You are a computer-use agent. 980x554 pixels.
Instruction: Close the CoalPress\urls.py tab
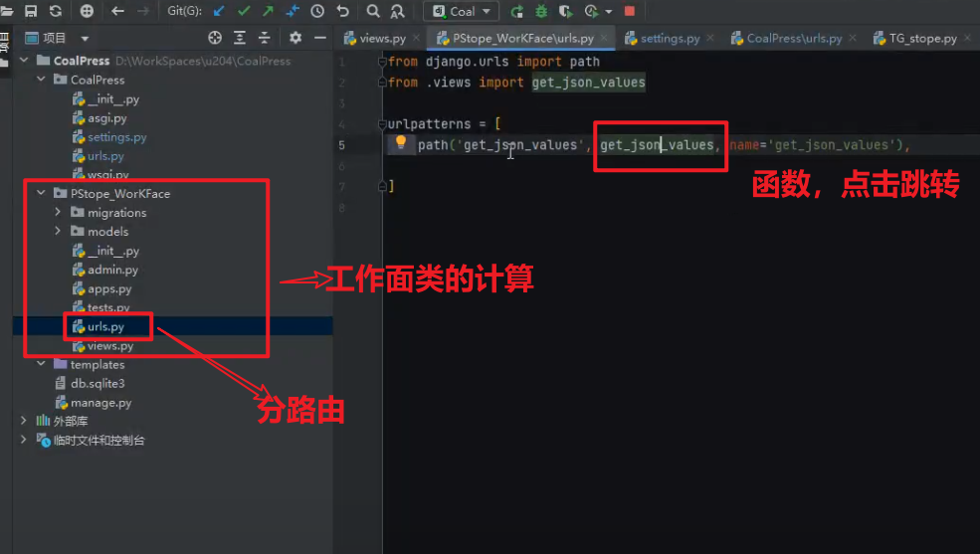click(x=853, y=38)
